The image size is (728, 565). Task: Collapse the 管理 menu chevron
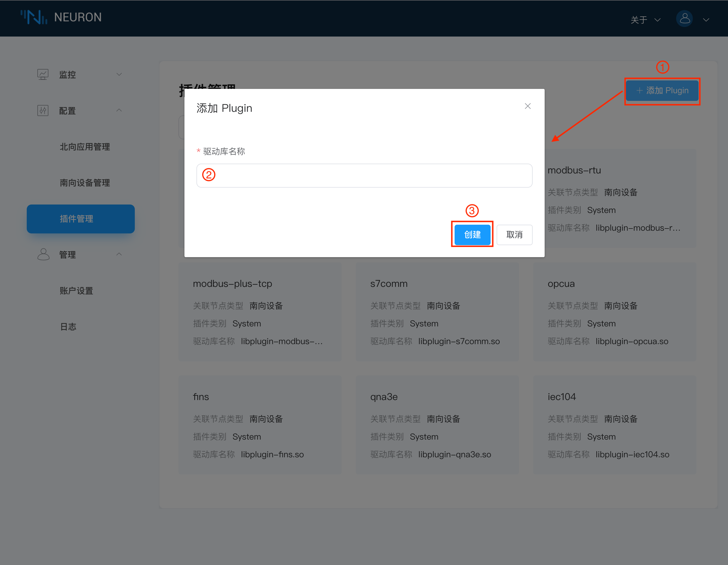coord(119,254)
